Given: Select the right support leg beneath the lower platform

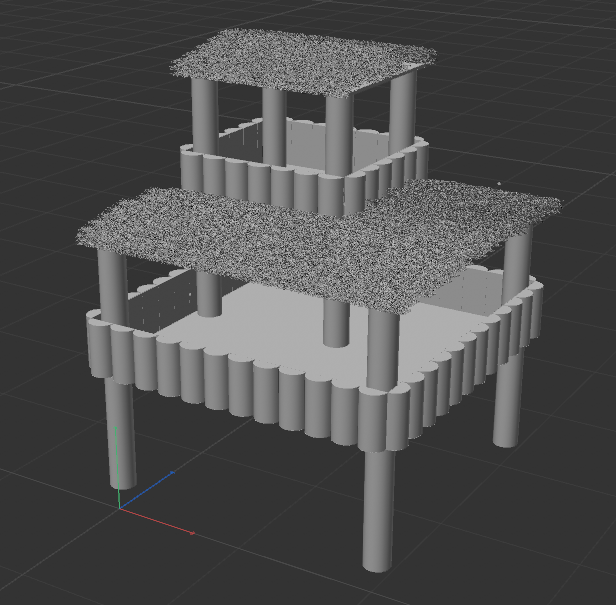Looking at the screenshot, I should pyautogui.click(x=508, y=401).
